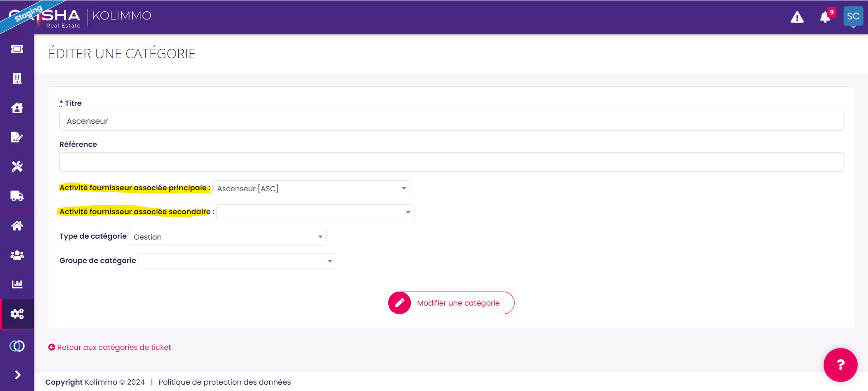868x391 pixels.
Task: Follow the Retour aux catégories de ticket link
Action: (110, 347)
